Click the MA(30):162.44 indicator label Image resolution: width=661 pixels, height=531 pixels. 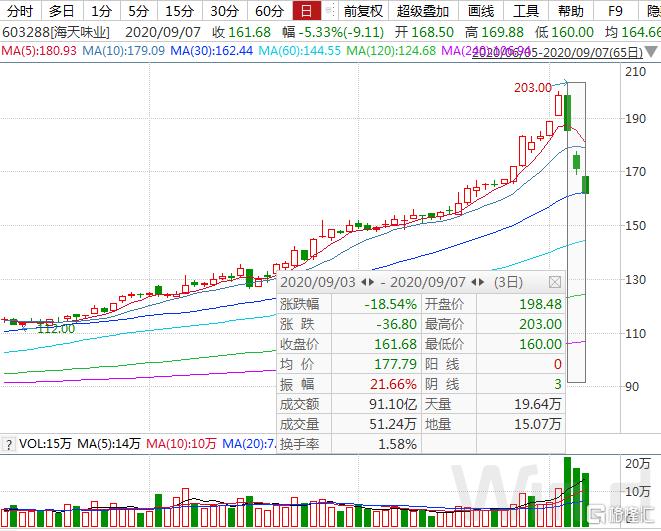pos(212,51)
